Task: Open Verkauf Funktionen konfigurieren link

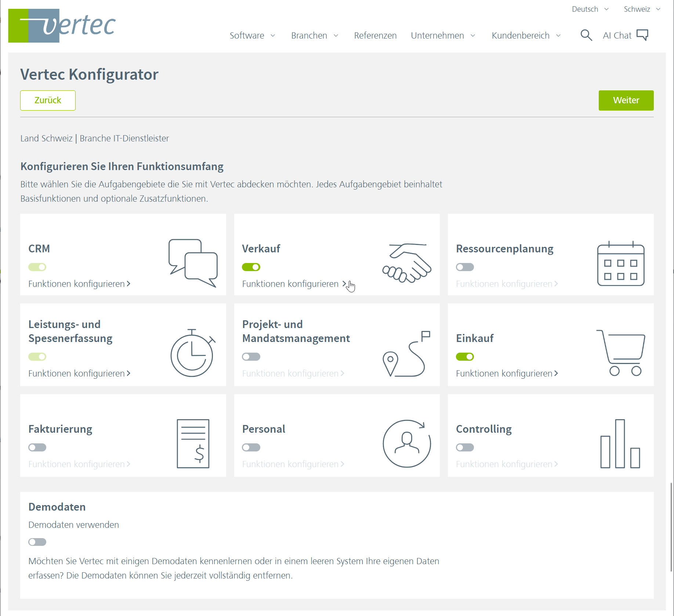Action: pyautogui.click(x=294, y=284)
